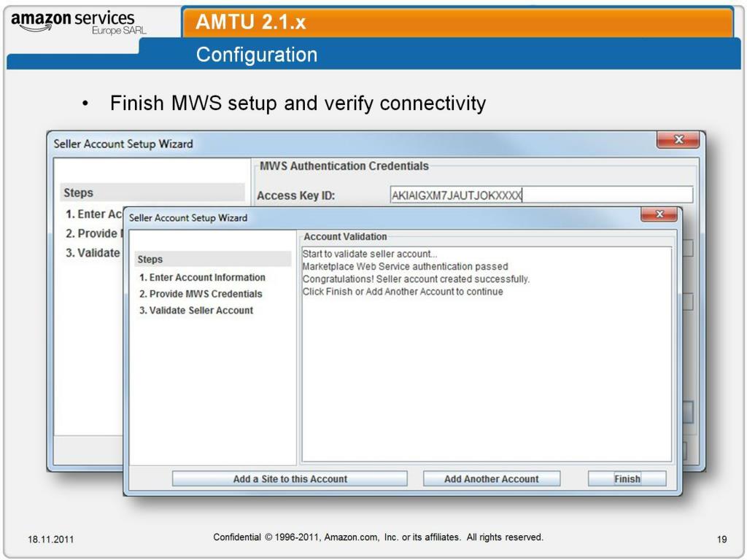Click 'Start to validate seller account...' line

tap(370, 254)
